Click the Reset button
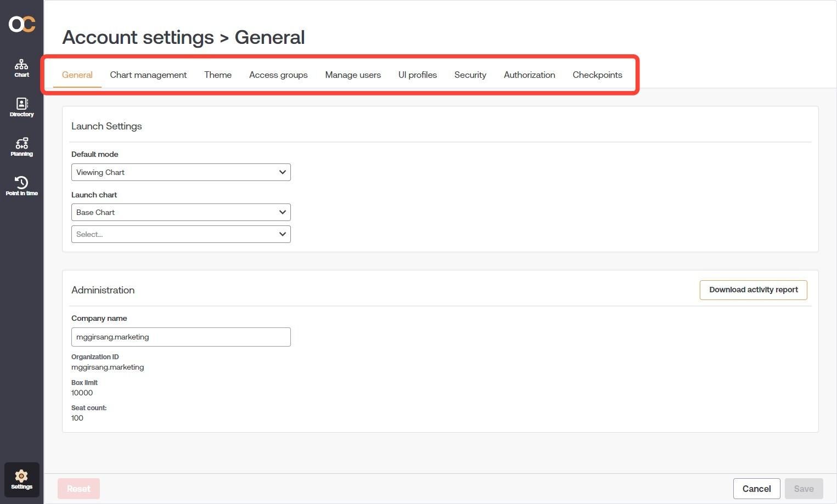This screenshot has height=504, width=837. pyautogui.click(x=78, y=489)
